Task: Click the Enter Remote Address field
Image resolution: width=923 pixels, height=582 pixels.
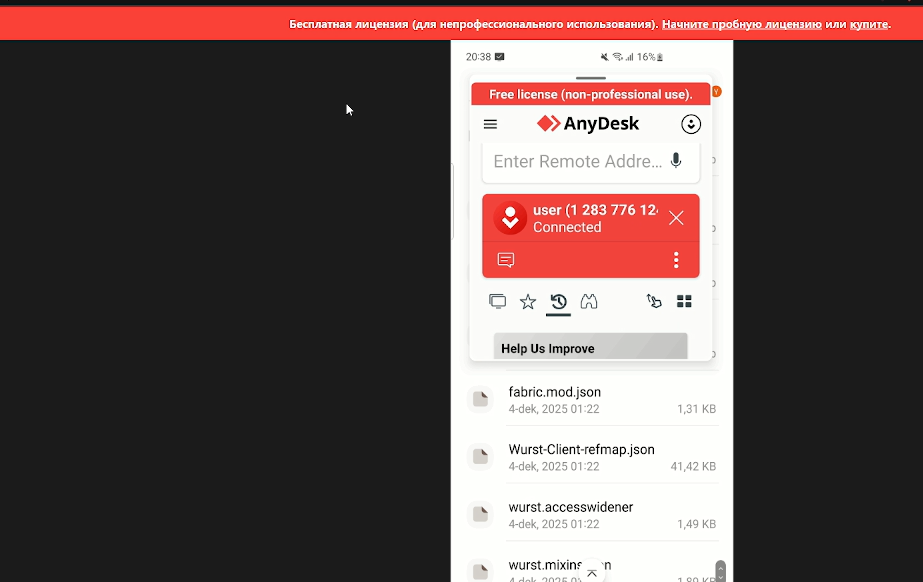Action: coord(577,161)
